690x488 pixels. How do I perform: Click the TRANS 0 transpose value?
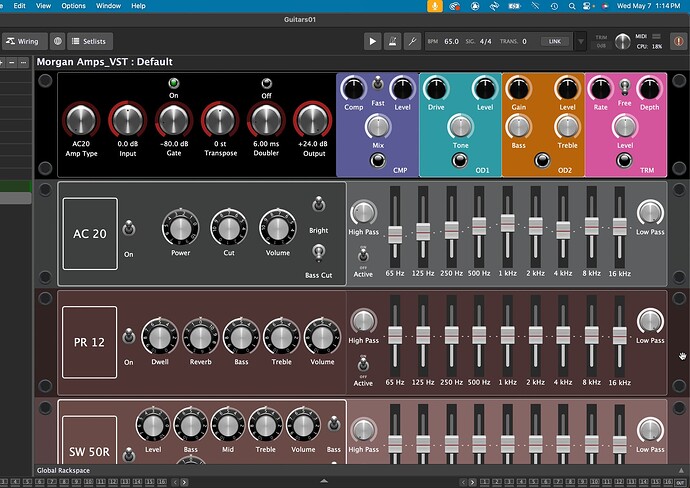pos(524,41)
